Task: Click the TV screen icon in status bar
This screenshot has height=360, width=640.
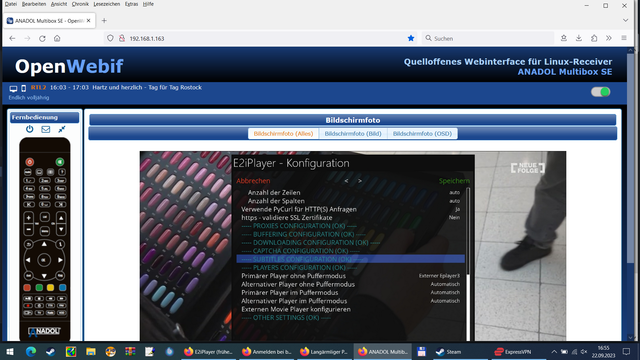Action: 13,88
